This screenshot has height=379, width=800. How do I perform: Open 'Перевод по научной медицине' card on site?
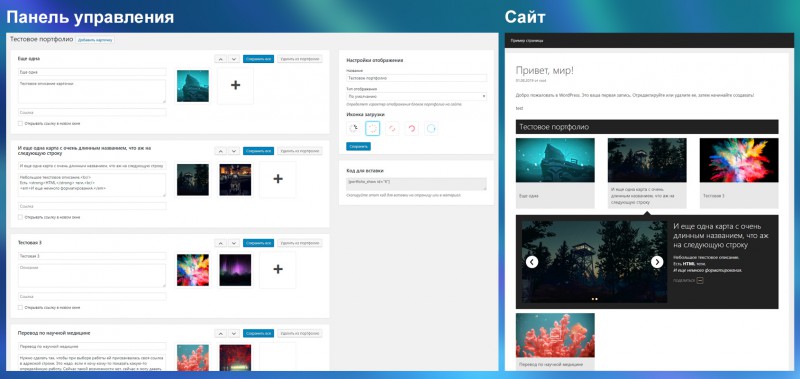(x=555, y=342)
